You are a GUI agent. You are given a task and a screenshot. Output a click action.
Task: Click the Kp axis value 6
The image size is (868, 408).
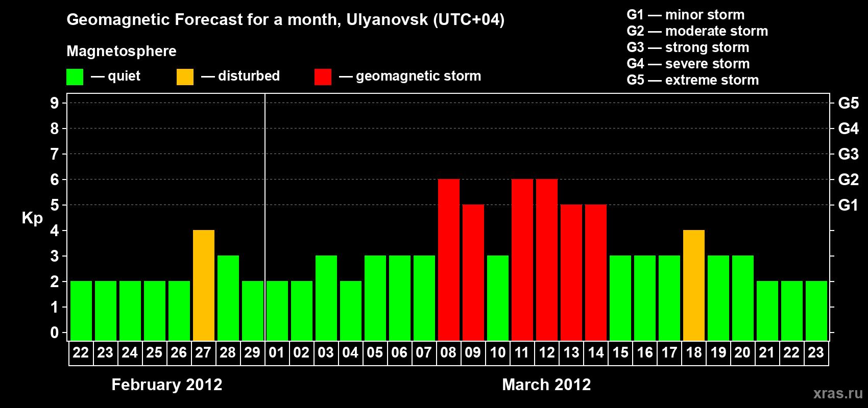pos(55,180)
